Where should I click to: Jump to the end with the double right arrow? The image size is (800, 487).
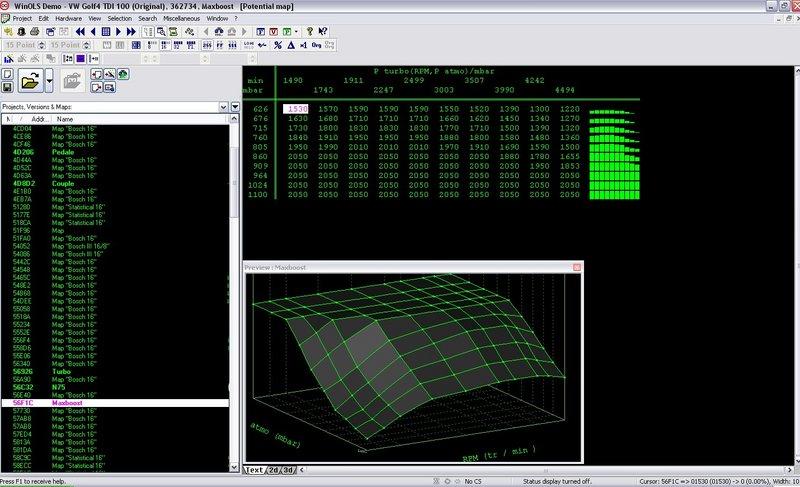point(131,32)
